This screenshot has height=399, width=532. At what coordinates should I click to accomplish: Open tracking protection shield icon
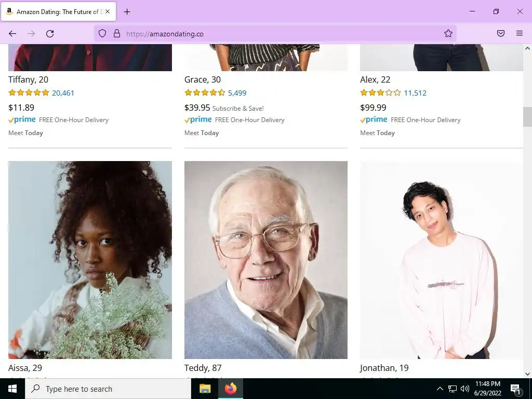click(x=102, y=34)
